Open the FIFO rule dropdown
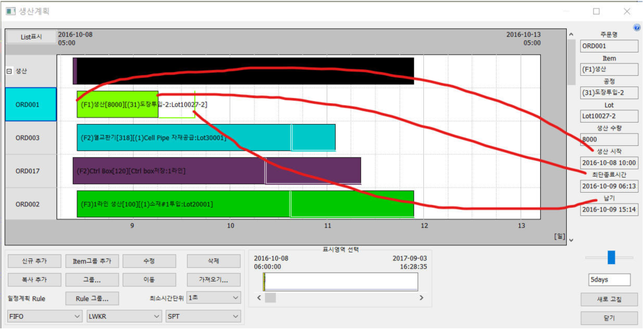 point(44,316)
